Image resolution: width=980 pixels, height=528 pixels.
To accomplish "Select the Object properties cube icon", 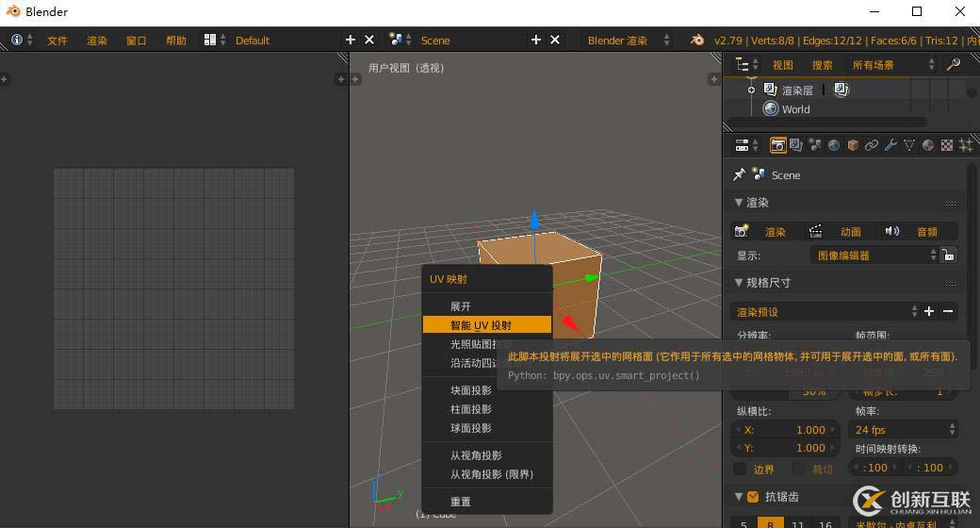I will tap(853, 145).
